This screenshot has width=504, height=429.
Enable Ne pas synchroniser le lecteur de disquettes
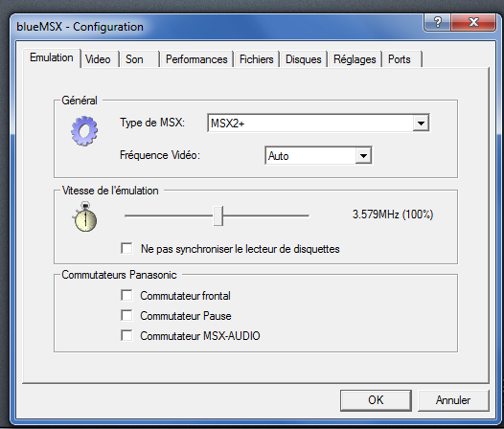[x=126, y=248]
